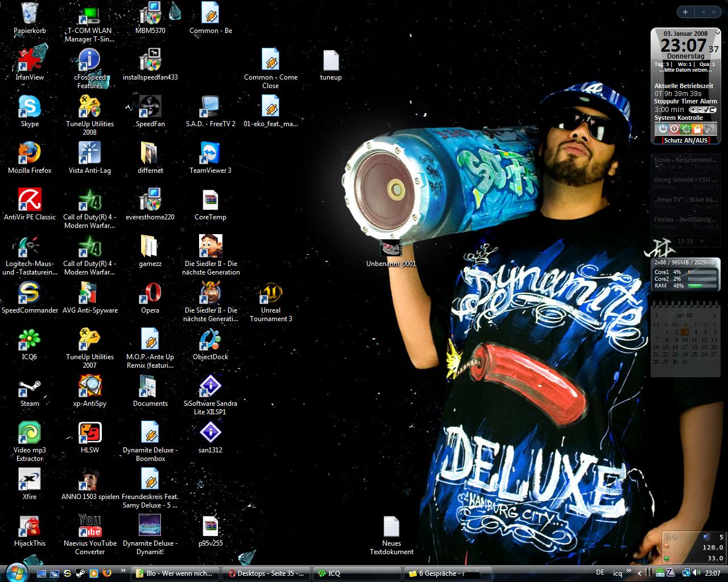Screen dimensions: 728x582
Task: Switch to Timer mode in gadget
Action: click(x=690, y=101)
